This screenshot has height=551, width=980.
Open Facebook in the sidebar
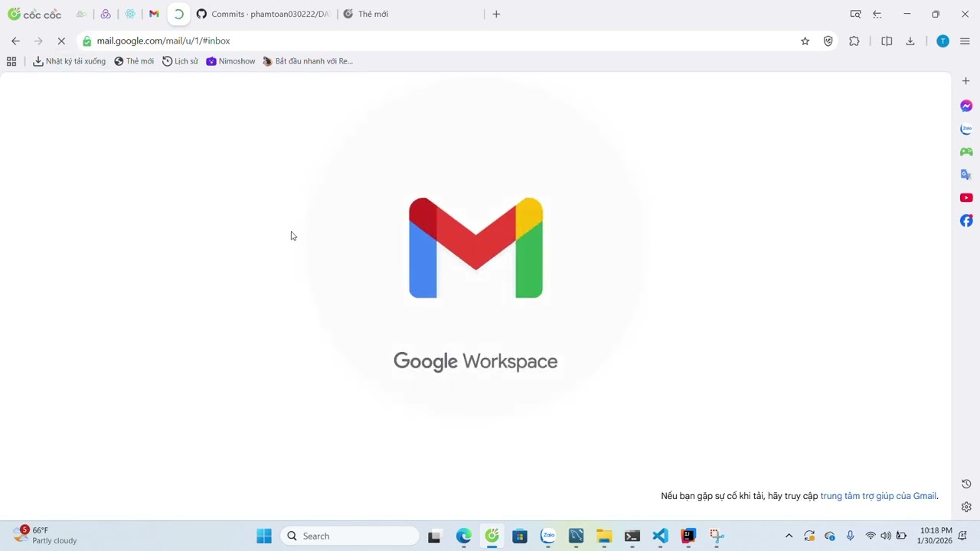tap(966, 221)
